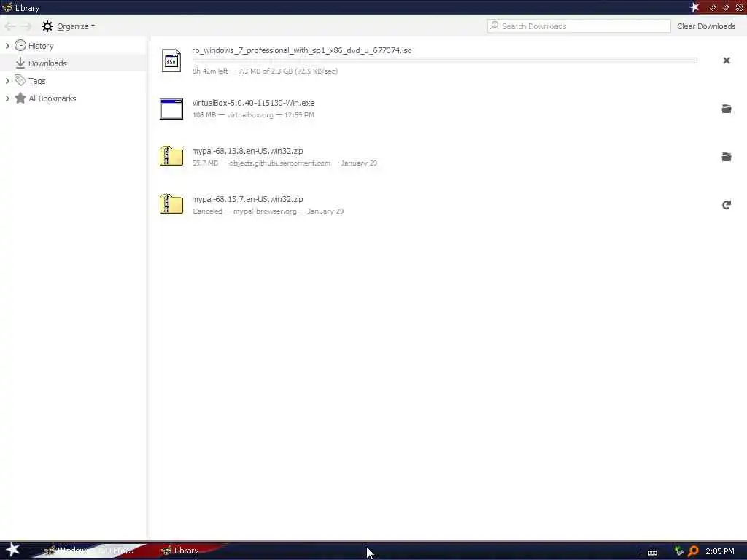Open containing folder for VirtualBox-5.0.40 exe
Screen dimensions: 747x560
(x=726, y=109)
